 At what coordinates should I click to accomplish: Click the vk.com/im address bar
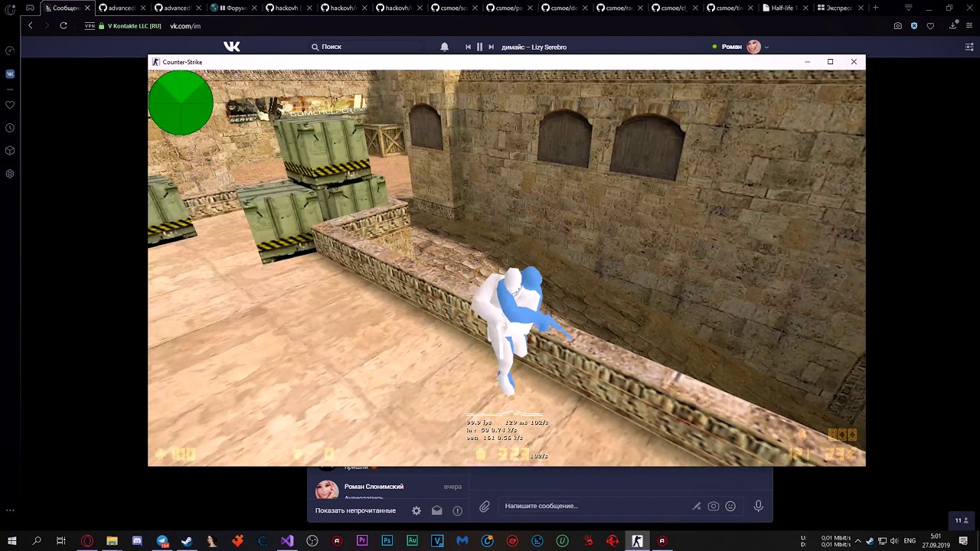click(185, 26)
